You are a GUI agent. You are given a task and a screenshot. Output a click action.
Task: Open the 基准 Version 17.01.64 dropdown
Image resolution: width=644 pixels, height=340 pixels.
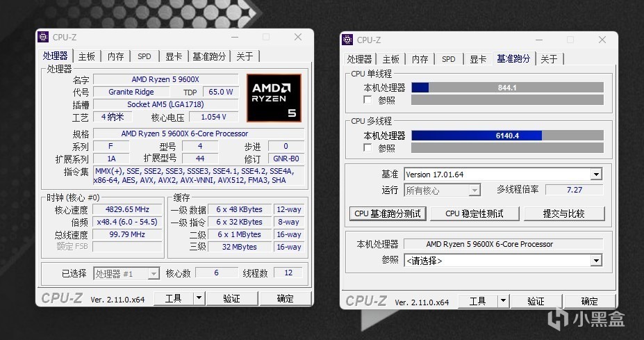click(x=596, y=175)
